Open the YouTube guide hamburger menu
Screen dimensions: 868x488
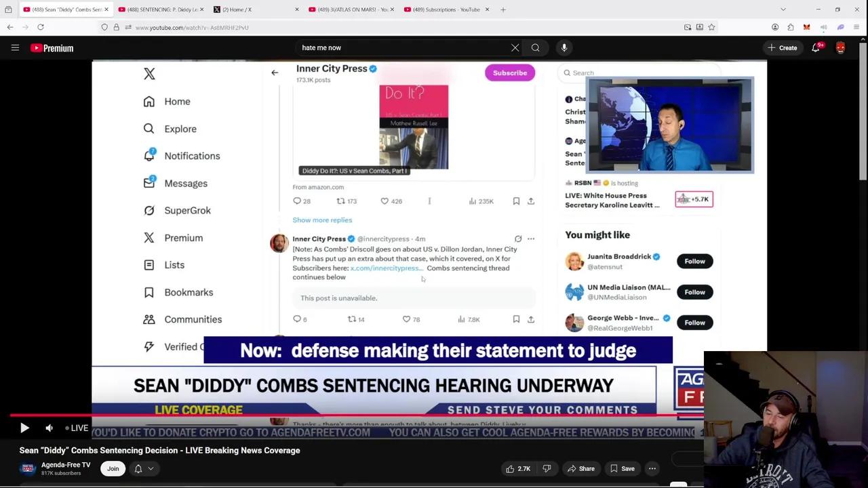[x=15, y=47]
